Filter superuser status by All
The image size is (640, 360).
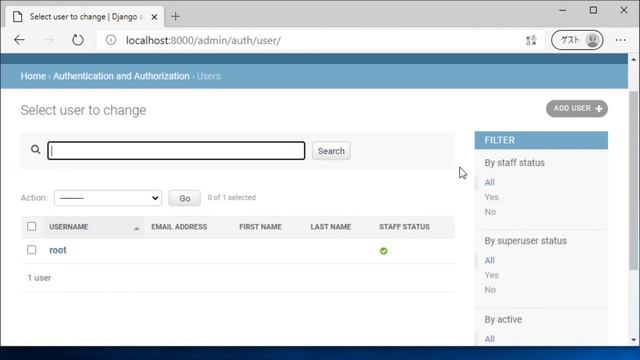click(489, 260)
